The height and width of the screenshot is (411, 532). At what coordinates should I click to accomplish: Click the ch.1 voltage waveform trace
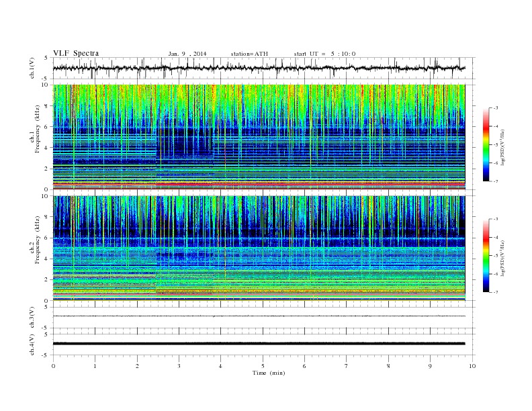[x=259, y=68]
